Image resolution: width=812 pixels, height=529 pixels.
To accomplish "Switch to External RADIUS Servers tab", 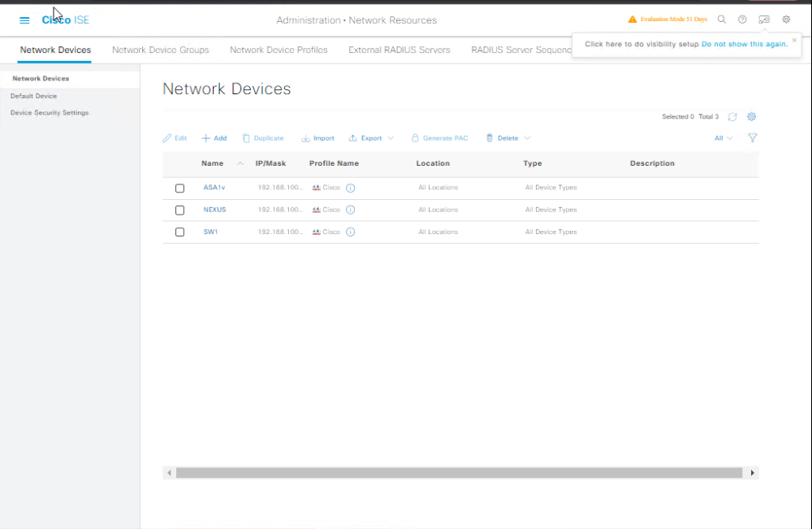I will point(400,50).
